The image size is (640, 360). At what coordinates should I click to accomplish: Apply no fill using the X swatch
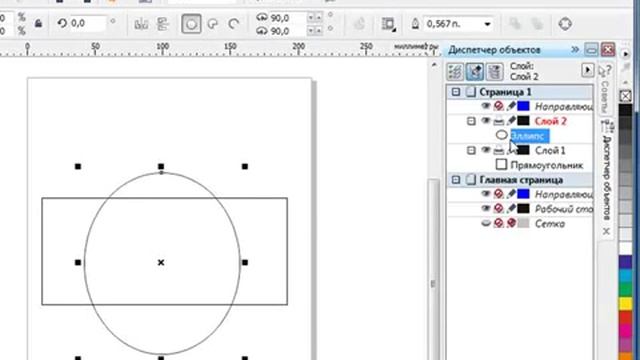point(625,96)
